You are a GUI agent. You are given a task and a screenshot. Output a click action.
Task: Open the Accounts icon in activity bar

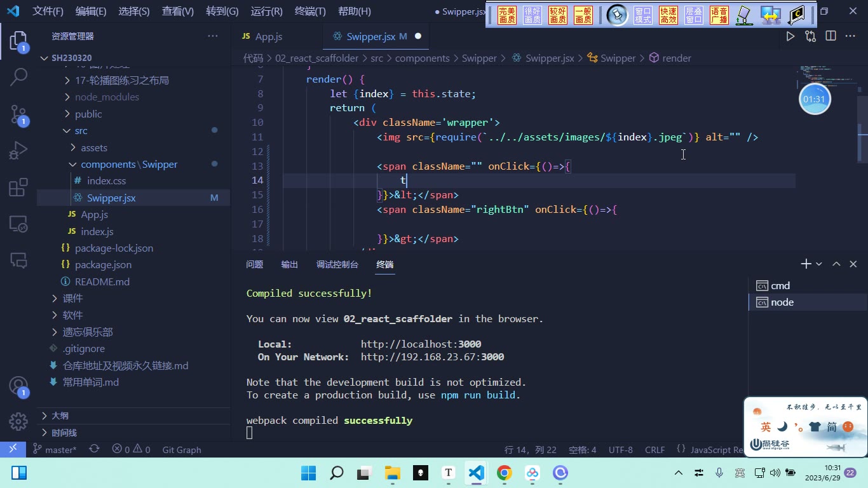pyautogui.click(x=18, y=386)
